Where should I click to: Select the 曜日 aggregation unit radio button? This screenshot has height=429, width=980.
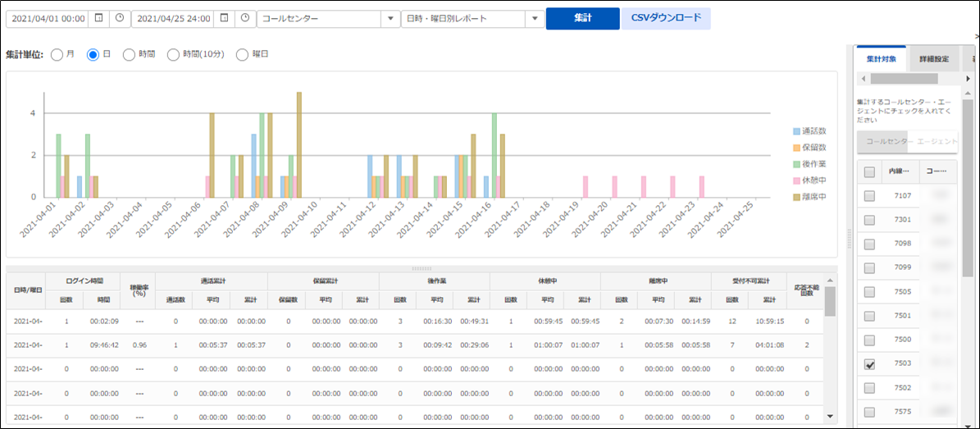pyautogui.click(x=242, y=55)
